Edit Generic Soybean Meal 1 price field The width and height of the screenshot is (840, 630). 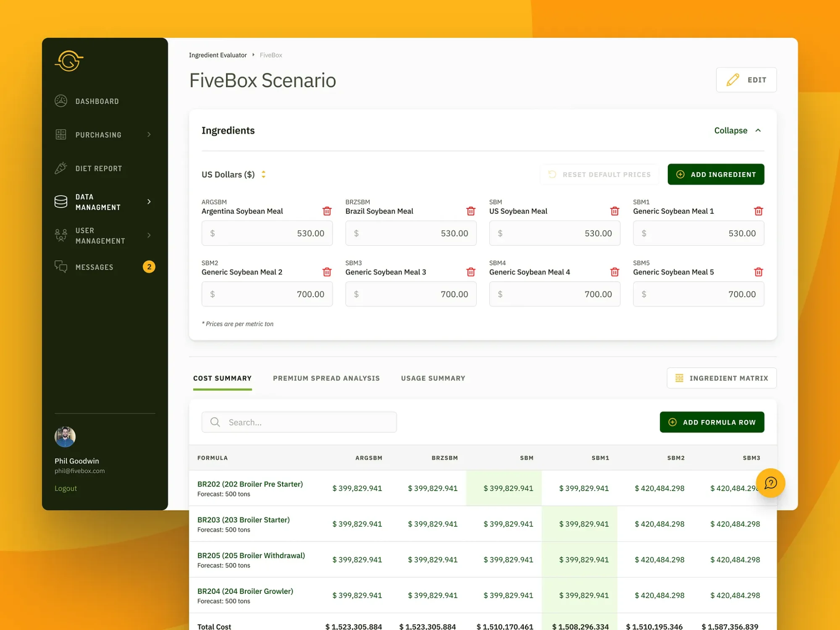698,233
